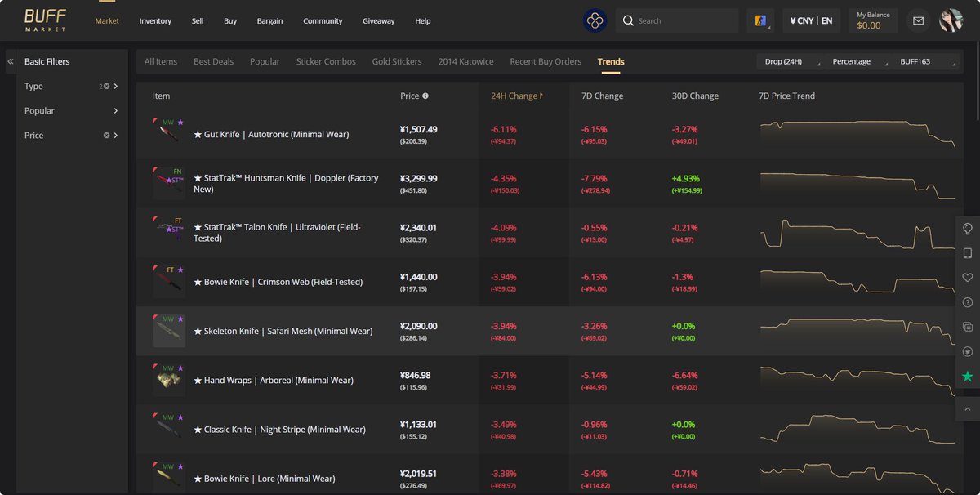The width and height of the screenshot is (980, 495).
Task: Click the 7D Change column header
Action: point(602,96)
